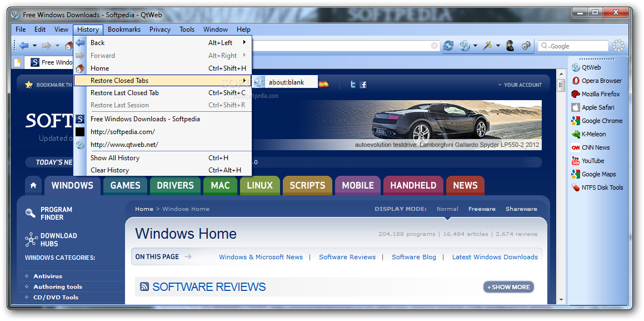The width and height of the screenshot is (644, 321).
Task: Open the NTFS Disk Tools bookmark
Action: (x=597, y=187)
